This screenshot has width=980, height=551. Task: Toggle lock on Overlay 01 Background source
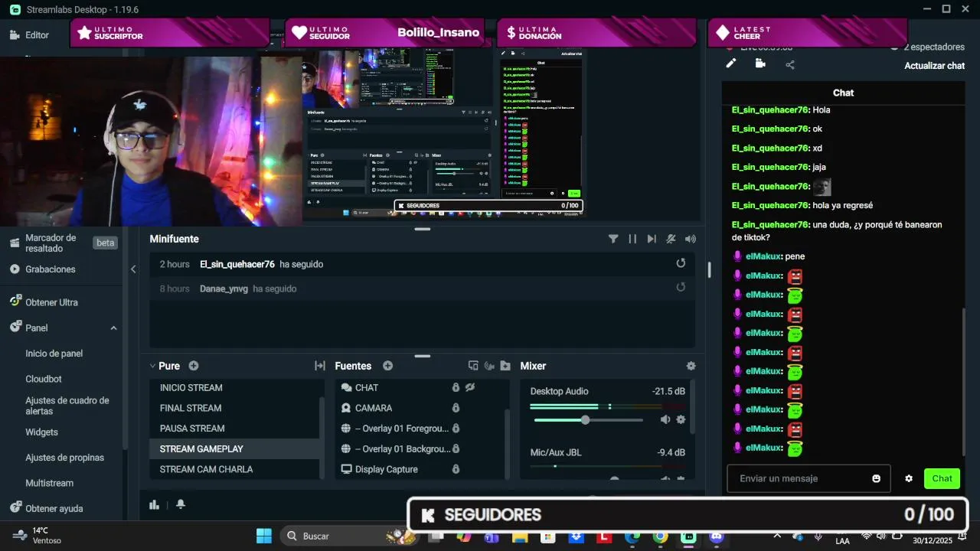pos(456,448)
